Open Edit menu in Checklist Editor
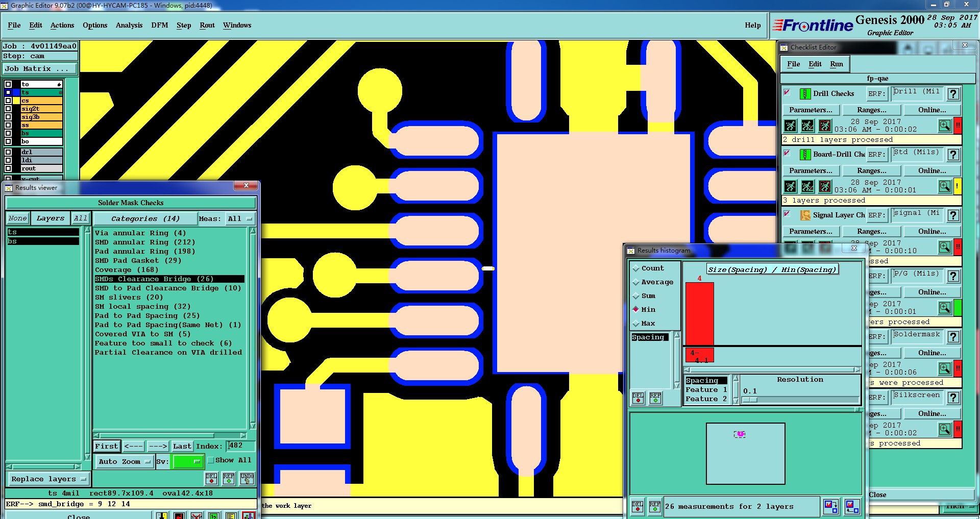This screenshot has height=519, width=980. pos(815,64)
